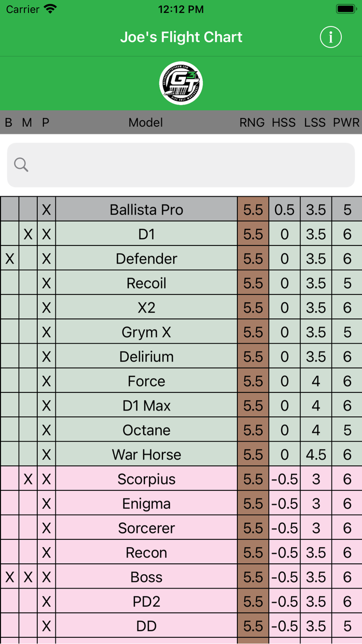Tap the Wi-Fi icon in status bar
Screen dimensions: 362x644
click(x=50, y=9)
